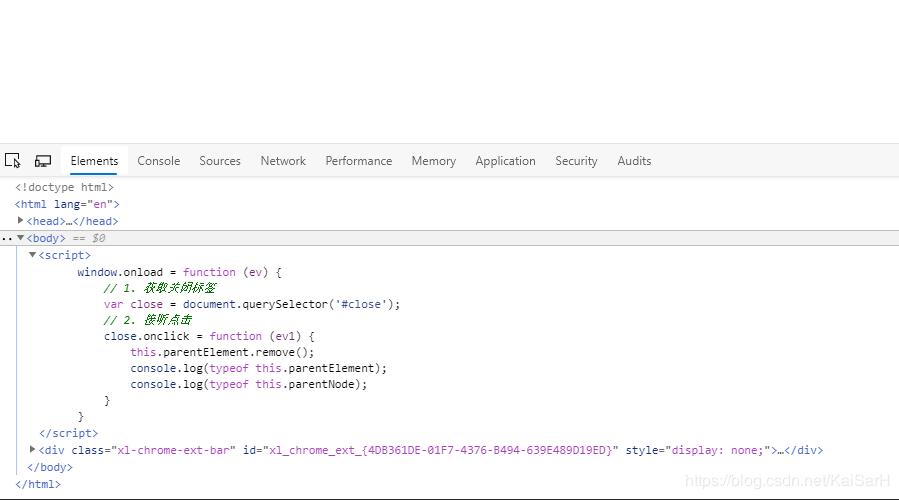Collapse the script element node
The width and height of the screenshot is (899, 500).
click(32, 255)
